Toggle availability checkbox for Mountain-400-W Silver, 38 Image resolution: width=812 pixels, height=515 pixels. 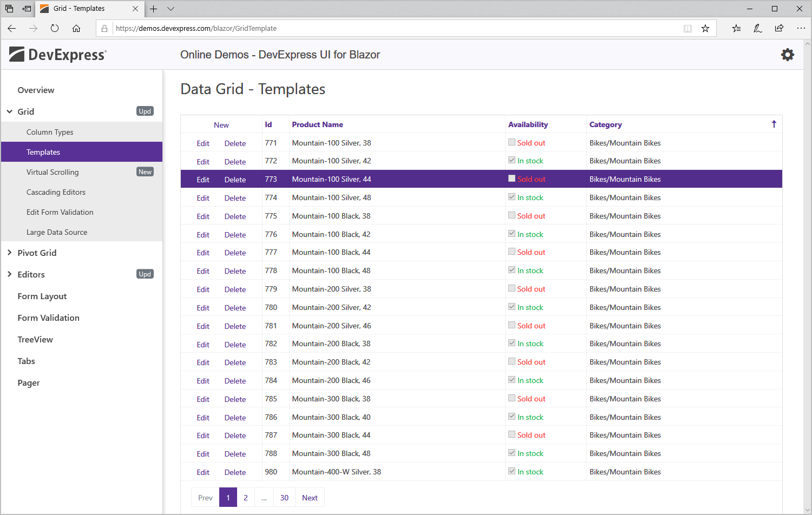tap(512, 471)
